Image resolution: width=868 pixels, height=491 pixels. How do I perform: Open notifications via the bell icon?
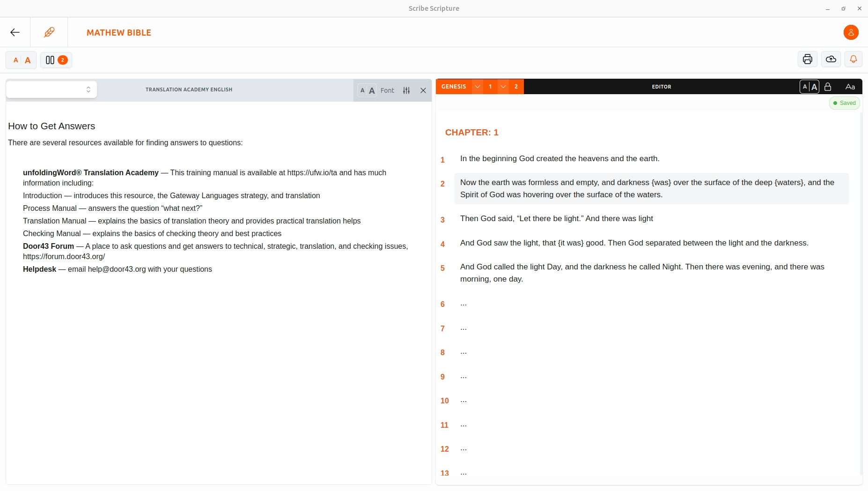click(853, 59)
